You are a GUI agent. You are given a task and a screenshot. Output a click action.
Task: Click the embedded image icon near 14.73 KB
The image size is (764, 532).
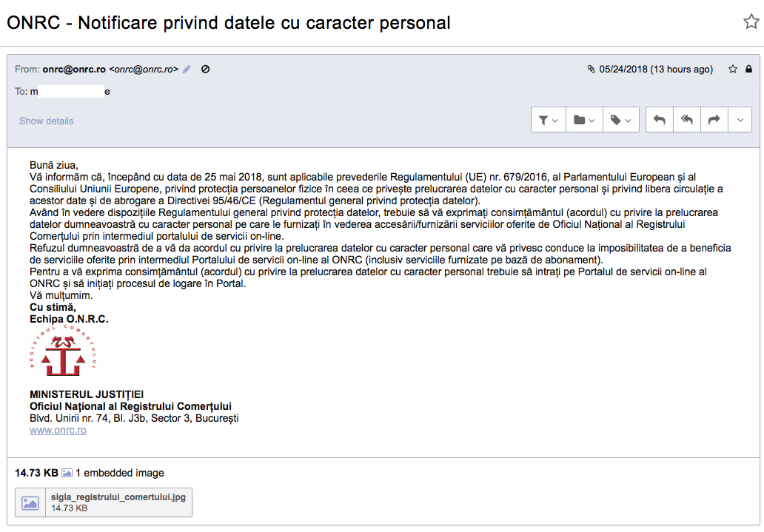(67, 473)
